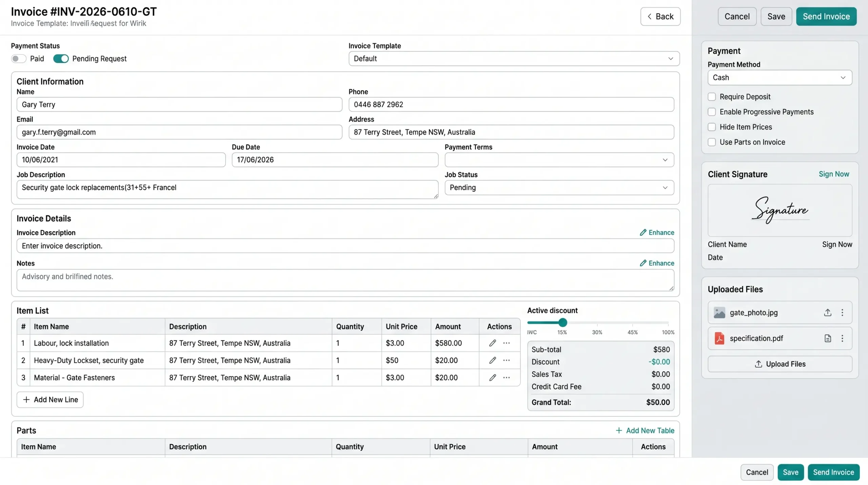Open the Payment Method Cash dropdown
The image size is (868, 485).
click(x=780, y=78)
